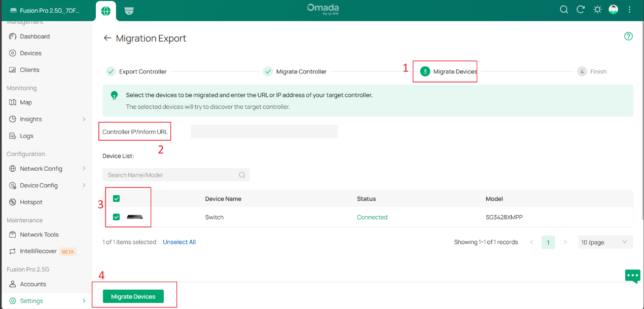
Task: Click the Status column header
Action: (x=366, y=199)
